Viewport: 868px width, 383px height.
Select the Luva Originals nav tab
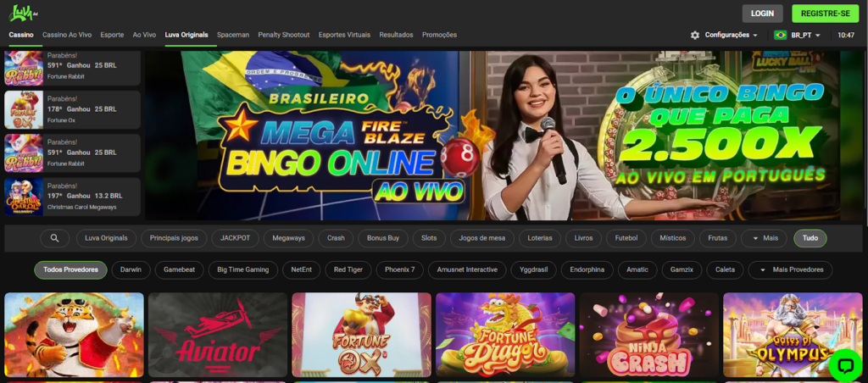(x=186, y=35)
